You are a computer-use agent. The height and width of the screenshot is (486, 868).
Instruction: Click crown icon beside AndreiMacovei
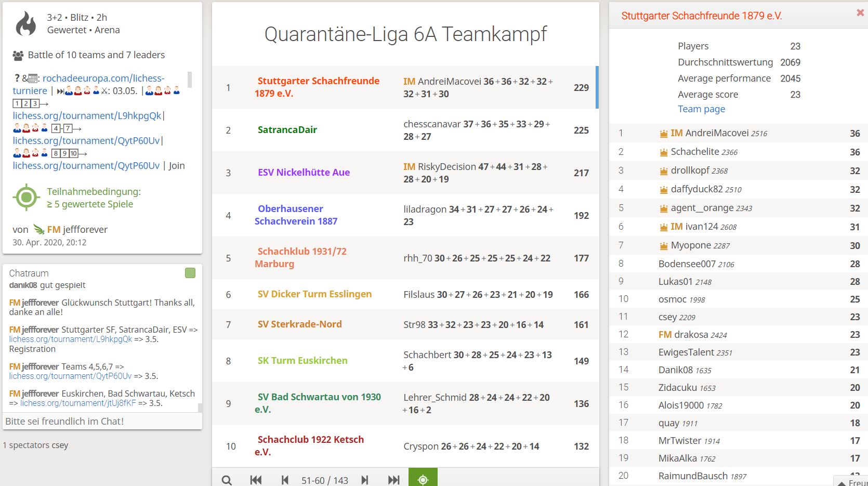coord(664,134)
